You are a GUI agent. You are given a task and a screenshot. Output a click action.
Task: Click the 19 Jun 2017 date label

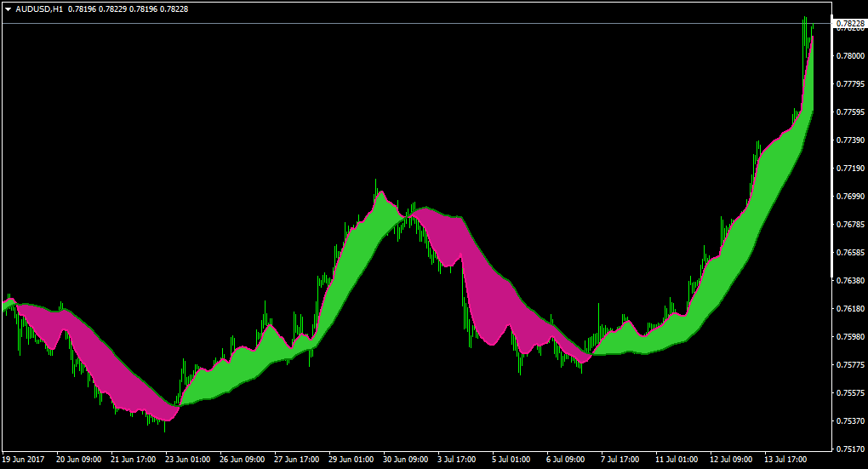(23, 460)
